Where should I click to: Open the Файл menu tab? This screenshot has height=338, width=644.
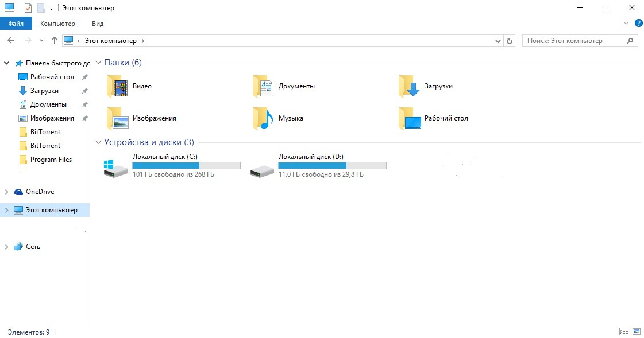[x=16, y=24]
